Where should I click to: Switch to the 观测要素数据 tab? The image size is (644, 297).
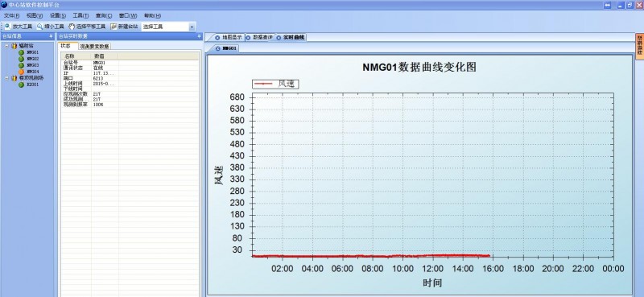point(94,47)
